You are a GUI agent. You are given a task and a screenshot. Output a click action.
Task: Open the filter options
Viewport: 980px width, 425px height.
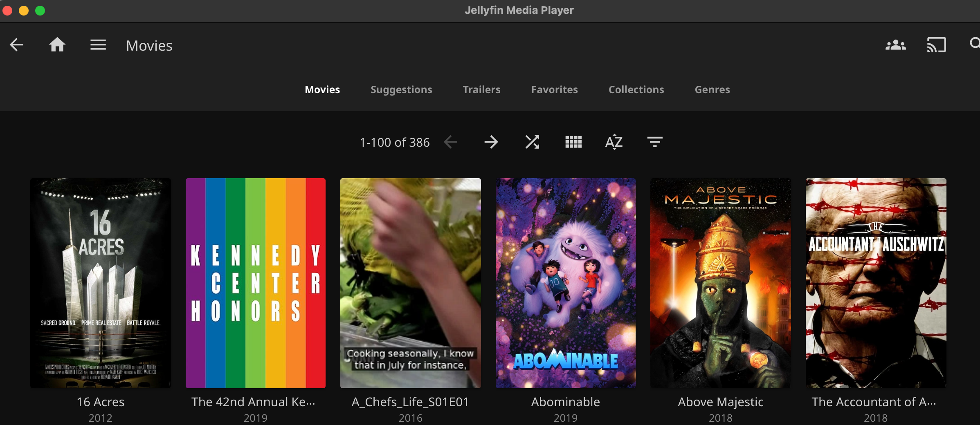655,142
